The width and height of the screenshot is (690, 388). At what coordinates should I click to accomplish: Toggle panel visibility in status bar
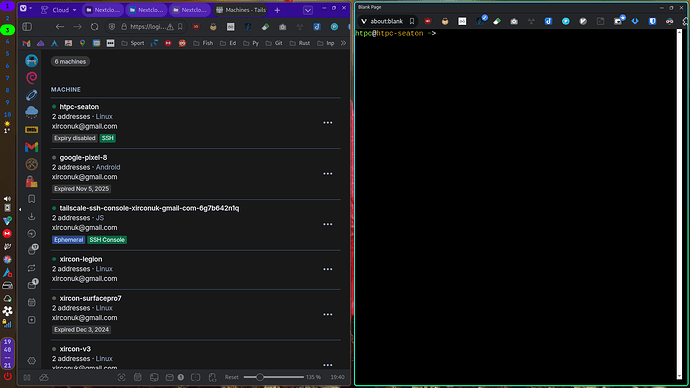point(27,377)
